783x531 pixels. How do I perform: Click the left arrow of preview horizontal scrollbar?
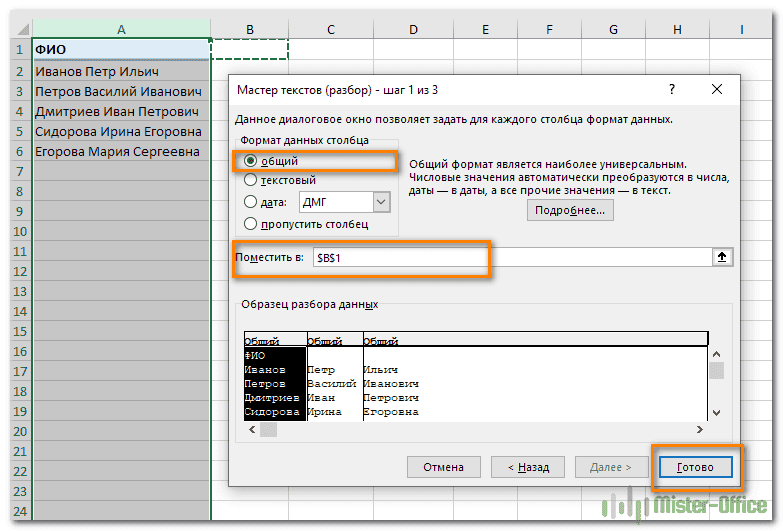pos(251,429)
